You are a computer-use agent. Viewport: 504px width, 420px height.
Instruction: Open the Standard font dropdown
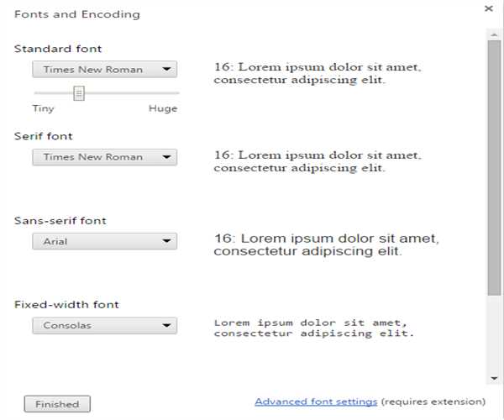click(104, 70)
